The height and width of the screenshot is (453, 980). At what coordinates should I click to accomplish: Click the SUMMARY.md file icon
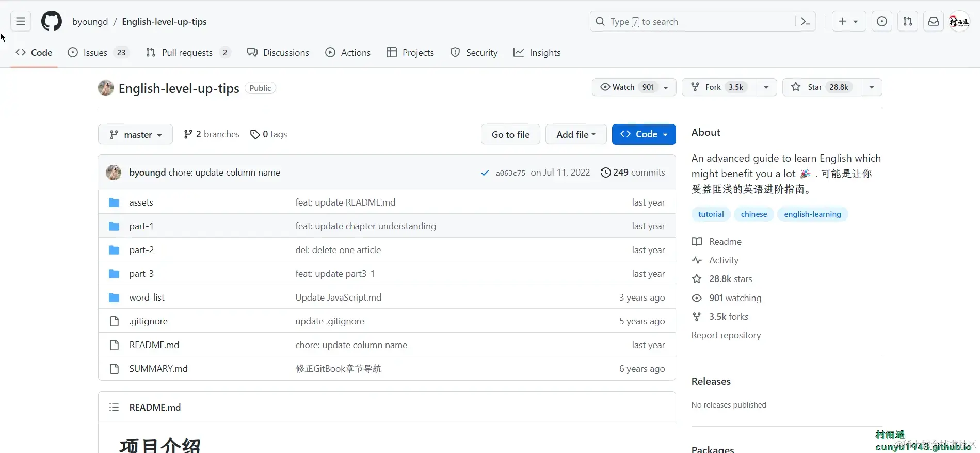114,369
